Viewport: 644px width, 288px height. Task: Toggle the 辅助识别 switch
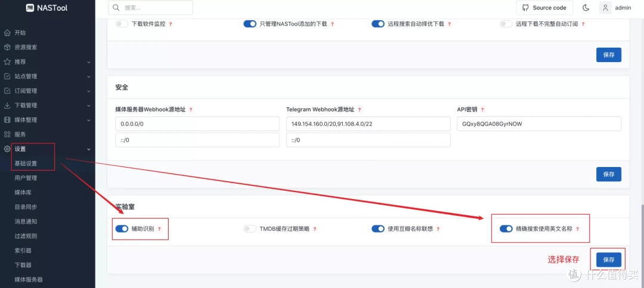pyautogui.click(x=122, y=229)
